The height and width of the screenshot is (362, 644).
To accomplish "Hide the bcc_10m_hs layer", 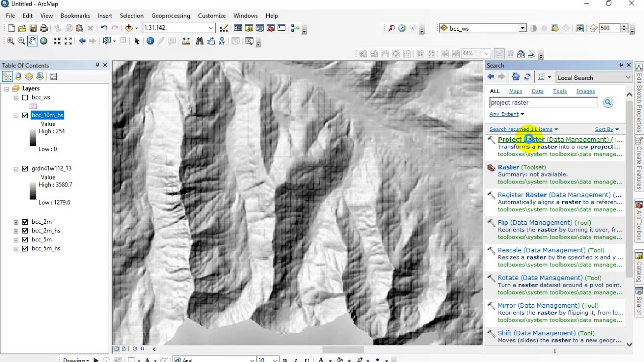I will click(25, 115).
